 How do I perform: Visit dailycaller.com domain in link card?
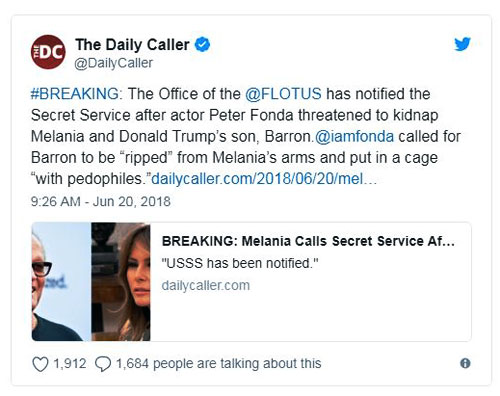coord(206,285)
